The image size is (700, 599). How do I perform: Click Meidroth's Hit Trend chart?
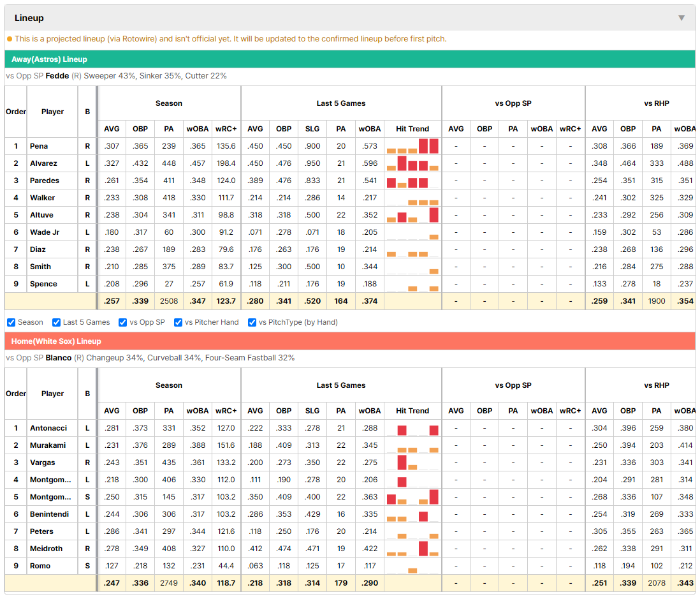tap(412, 549)
